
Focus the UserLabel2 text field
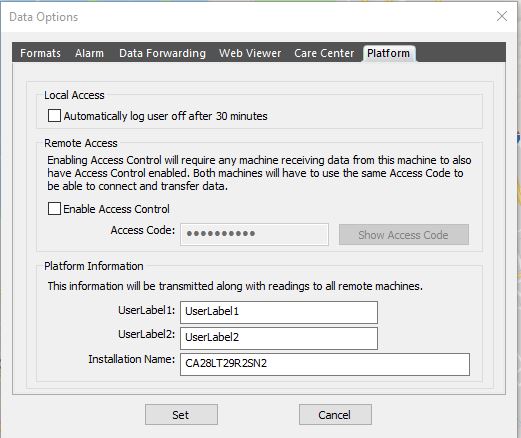[x=279, y=338]
